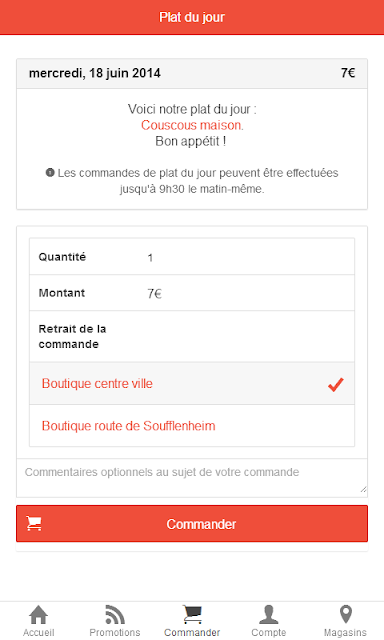This screenshot has height=640, width=384.
Task: Switch to the Promotions tab label
Action: pyautogui.click(x=115, y=632)
